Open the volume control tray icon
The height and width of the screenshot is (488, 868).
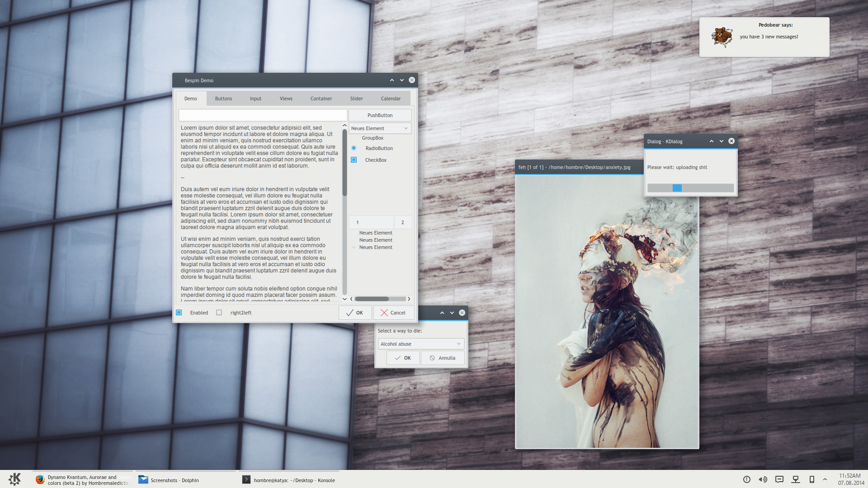pos(763,479)
